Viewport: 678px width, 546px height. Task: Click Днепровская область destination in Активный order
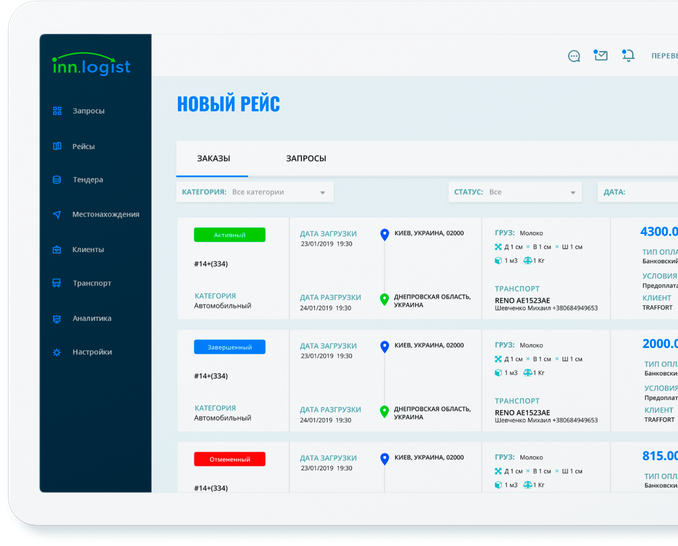[x=432, y=301]
